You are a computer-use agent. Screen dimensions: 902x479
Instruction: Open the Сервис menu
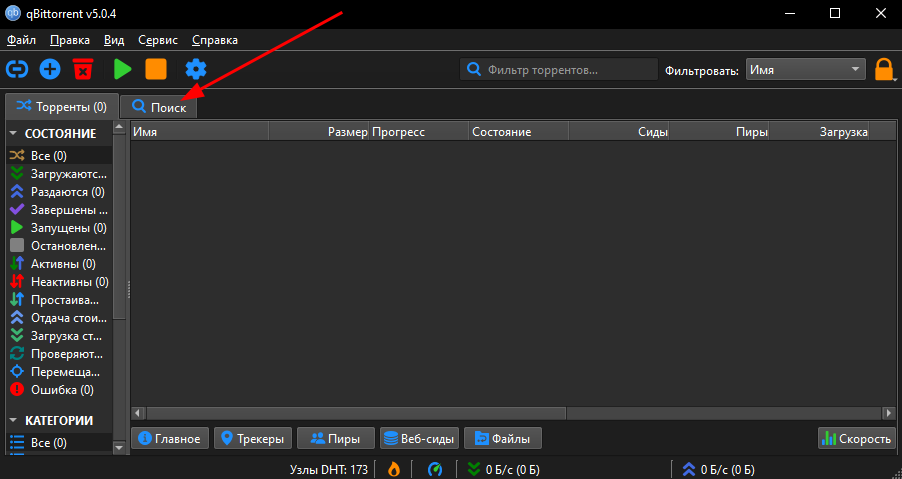[x=158, y=40]
